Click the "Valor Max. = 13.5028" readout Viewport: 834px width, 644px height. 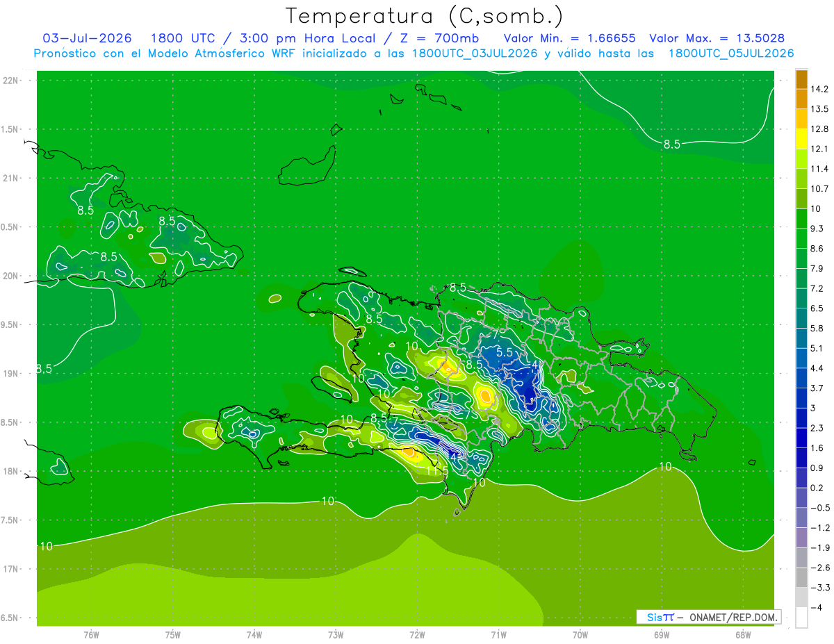tap(717, 38)
